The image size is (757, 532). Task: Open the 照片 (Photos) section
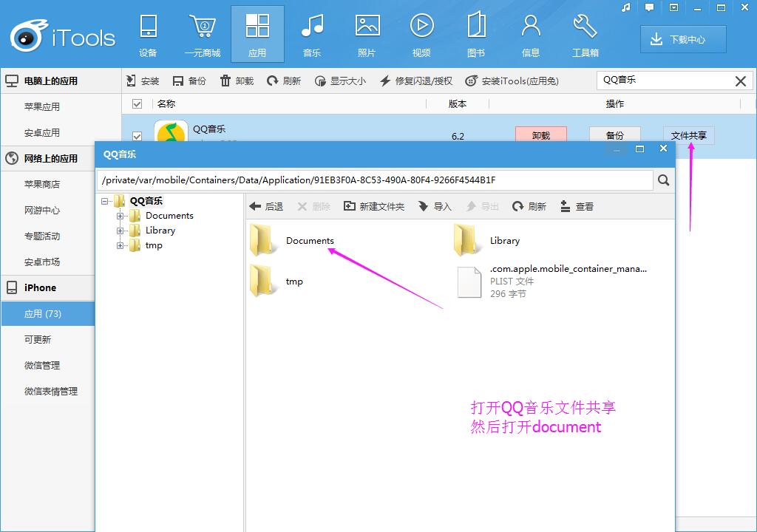point(367,35)
